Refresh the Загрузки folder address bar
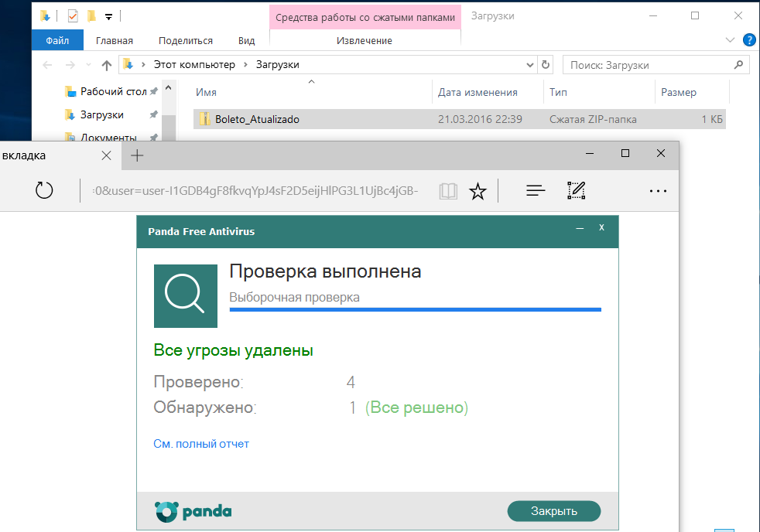This screenshot has width=760, height=532. click(546, 65)
